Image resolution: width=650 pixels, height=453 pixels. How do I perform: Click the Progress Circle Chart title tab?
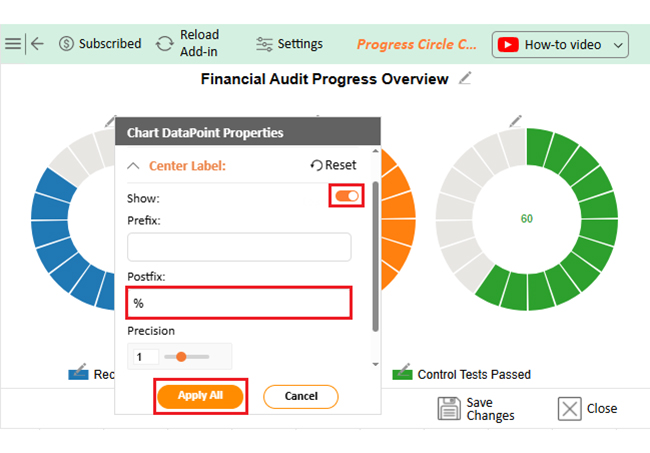(x=417, y=44)
